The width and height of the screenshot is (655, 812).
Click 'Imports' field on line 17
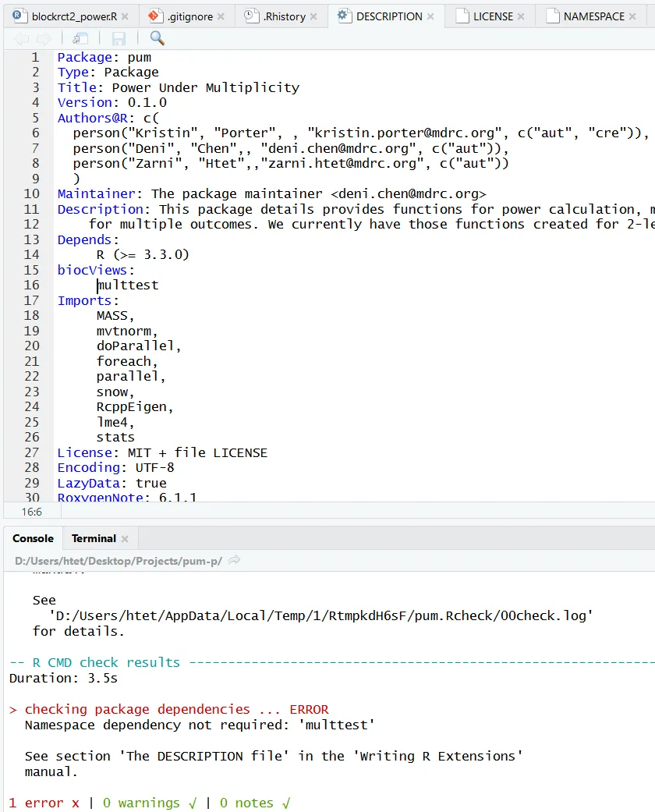coord(84,301)
